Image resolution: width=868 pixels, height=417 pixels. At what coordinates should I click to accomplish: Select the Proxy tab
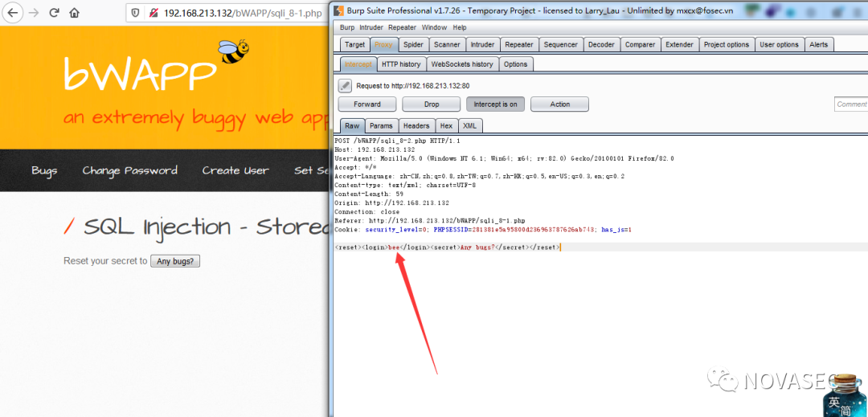pos(383,45)
